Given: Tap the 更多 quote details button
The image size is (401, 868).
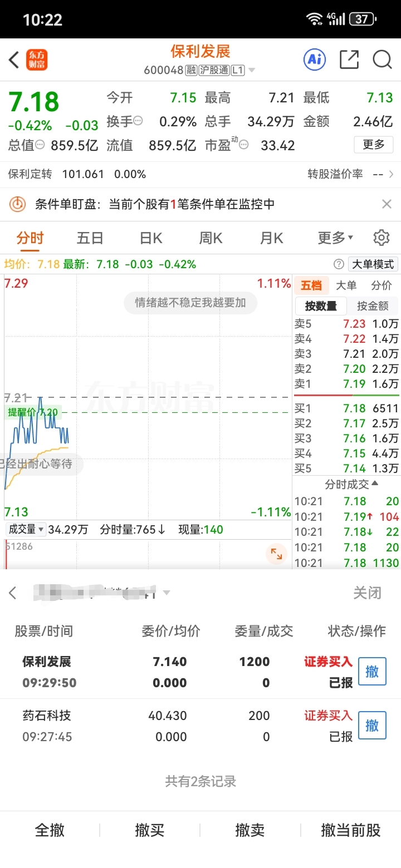Looking at the screenshot, I should (x=374, y=145).
